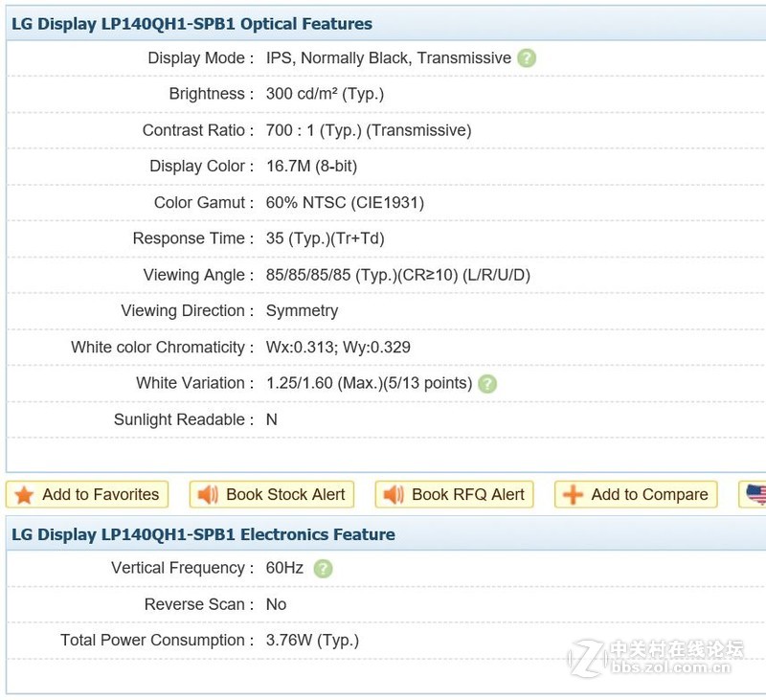766x700 pixels.
Task: Open help icon beside Display Mode value
Action: [526, 58]
